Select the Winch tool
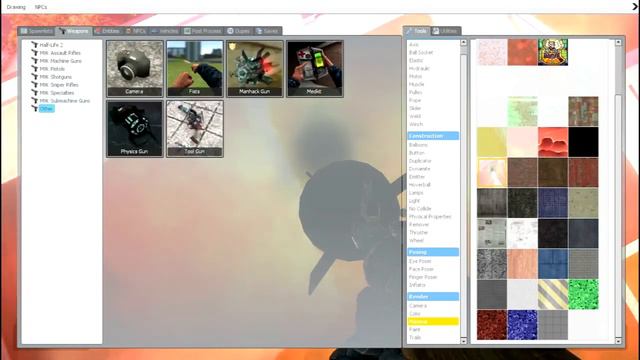This screenshot has width=640, height=360. (416, 124)
